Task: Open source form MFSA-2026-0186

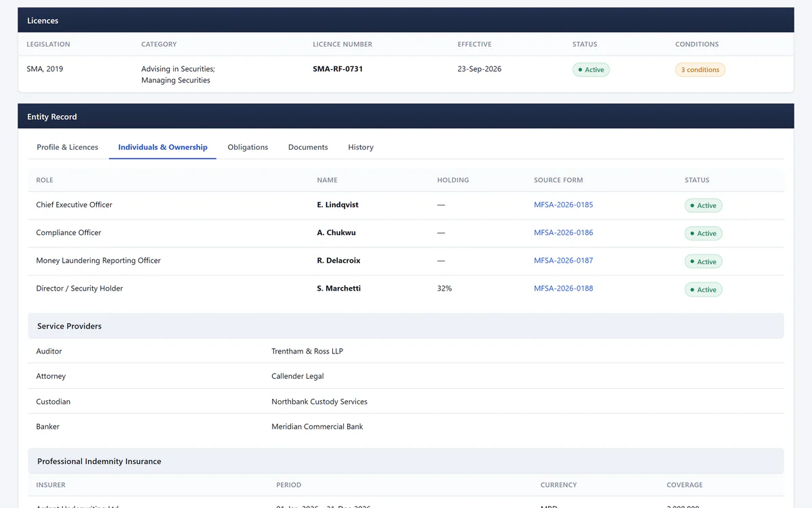Action: click(563, 232)
